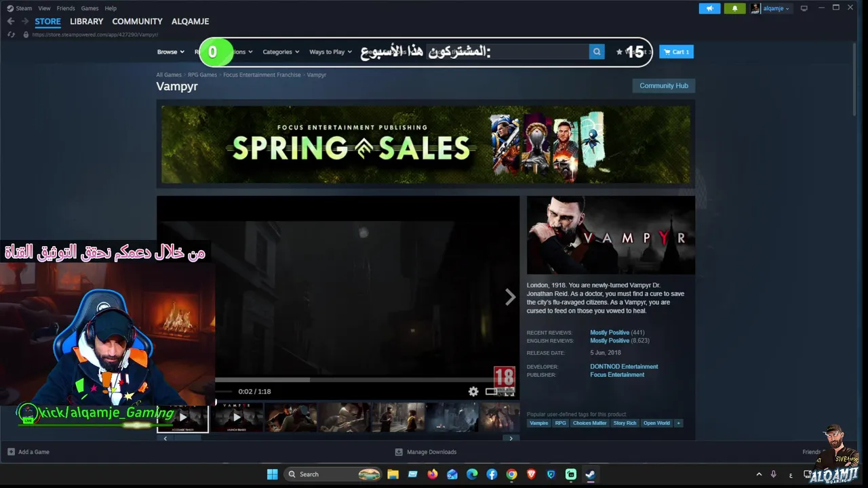The image size is (868, 488).
Task: Click the plus button to add tags
Action: (678, 423)
